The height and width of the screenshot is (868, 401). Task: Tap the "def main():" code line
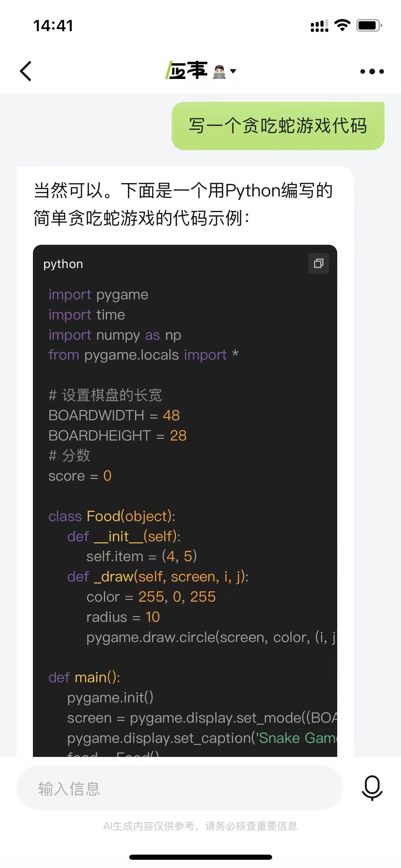pyautogui.click(x=84, y=677)
